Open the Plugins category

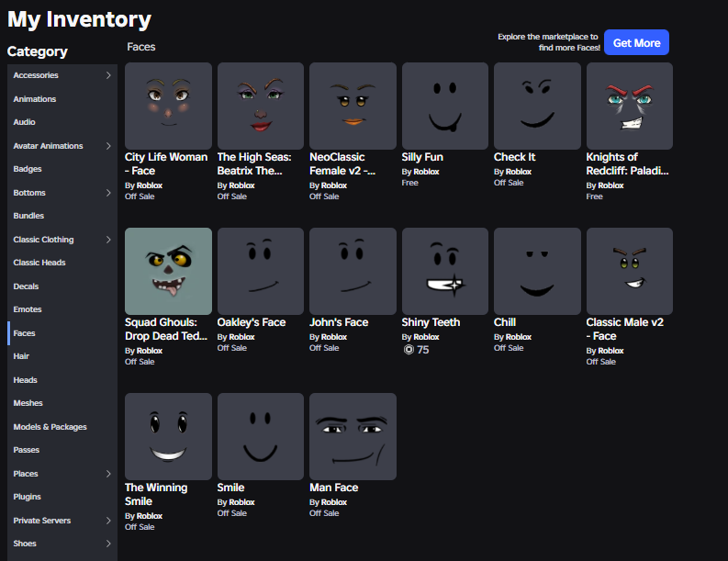click(62, 497)
